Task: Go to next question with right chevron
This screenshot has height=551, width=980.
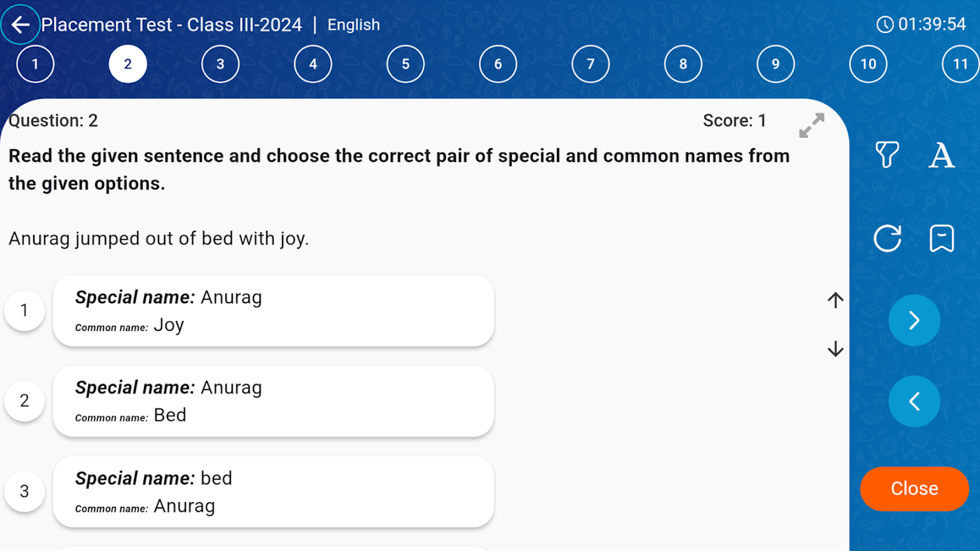Action: pos(914,320)
